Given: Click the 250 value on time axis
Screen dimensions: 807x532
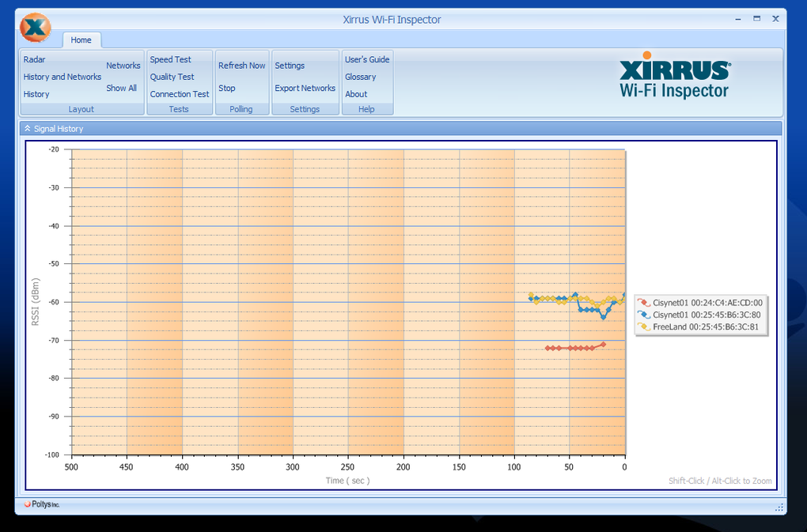Looking at the screenshot, I should click(x=347, y=467).
